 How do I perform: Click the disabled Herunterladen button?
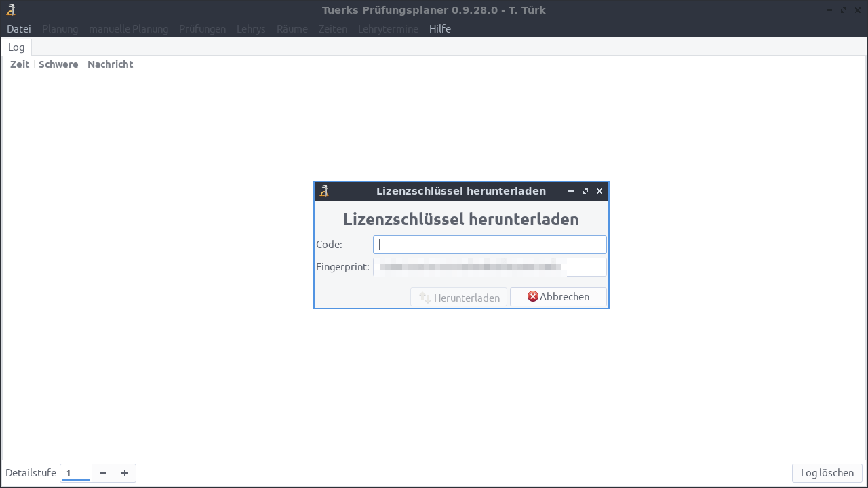458,297
